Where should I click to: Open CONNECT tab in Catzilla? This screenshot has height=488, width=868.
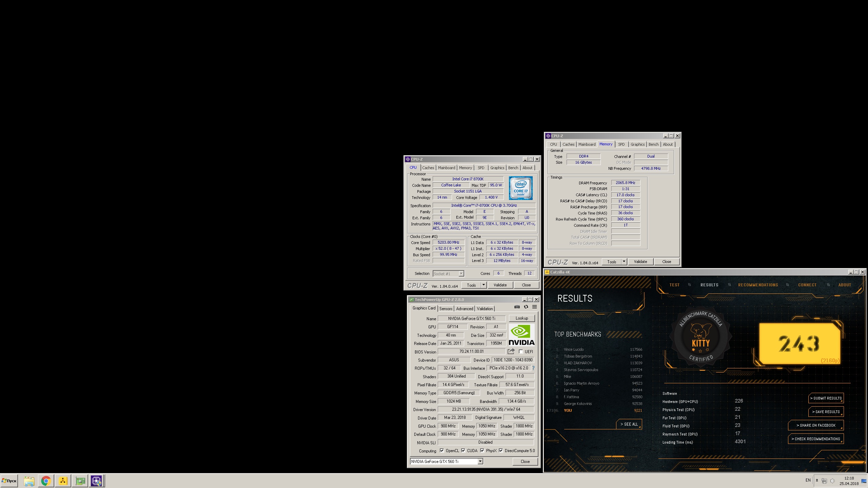pyautogui.click(x=807, y=285)
